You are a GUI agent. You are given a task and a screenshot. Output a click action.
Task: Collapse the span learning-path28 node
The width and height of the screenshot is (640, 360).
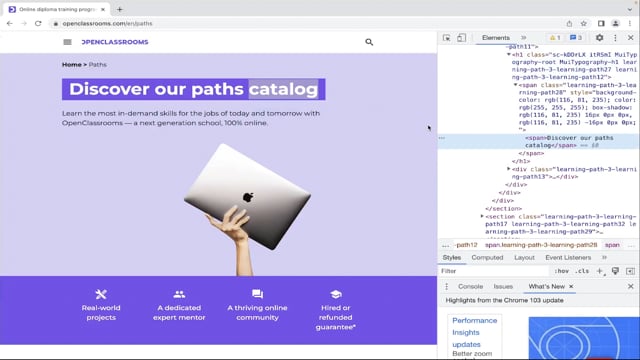pos(516,85)
